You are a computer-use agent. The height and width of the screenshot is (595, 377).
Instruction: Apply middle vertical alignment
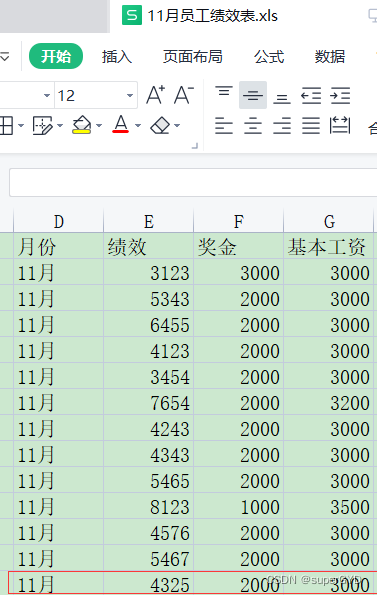coord(253,95)
